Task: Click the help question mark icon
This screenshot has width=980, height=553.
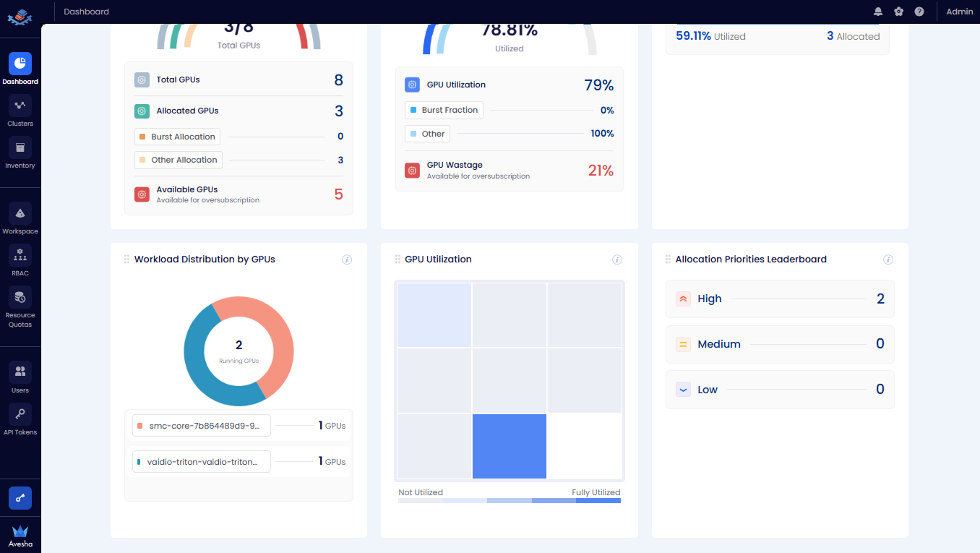Action: pos(919,12)
